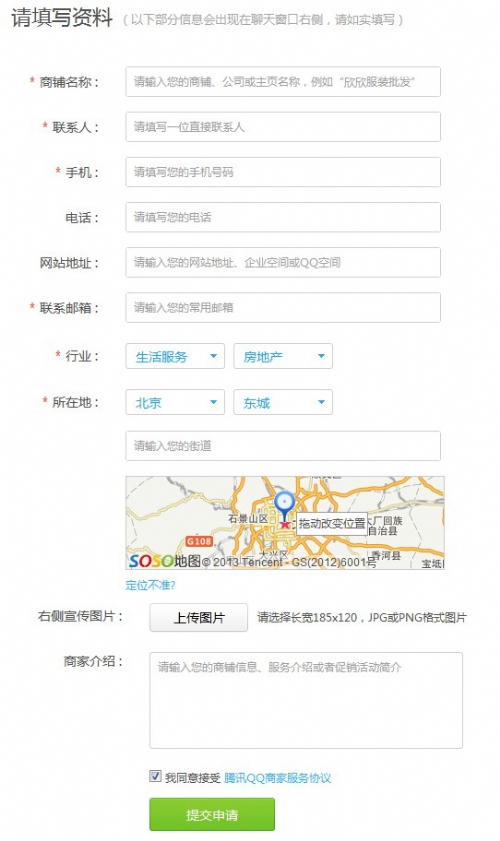Image resolution: width=500 pixels, height=841 pixels.
Task: Click the 右侧宣传图片 label
Action: click(x=80, y=616)
